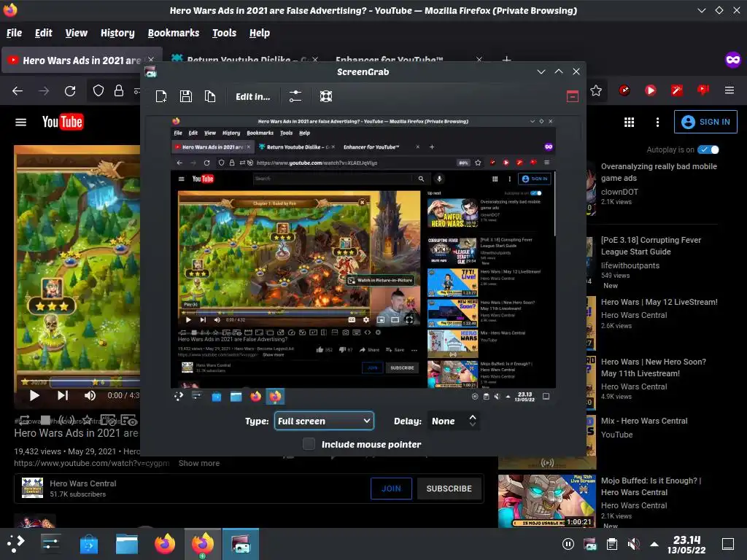Switch to the Hero Wars Ads tab
Image resolution: width=747 pixels, height=560 pixels.
pos(81,60)
